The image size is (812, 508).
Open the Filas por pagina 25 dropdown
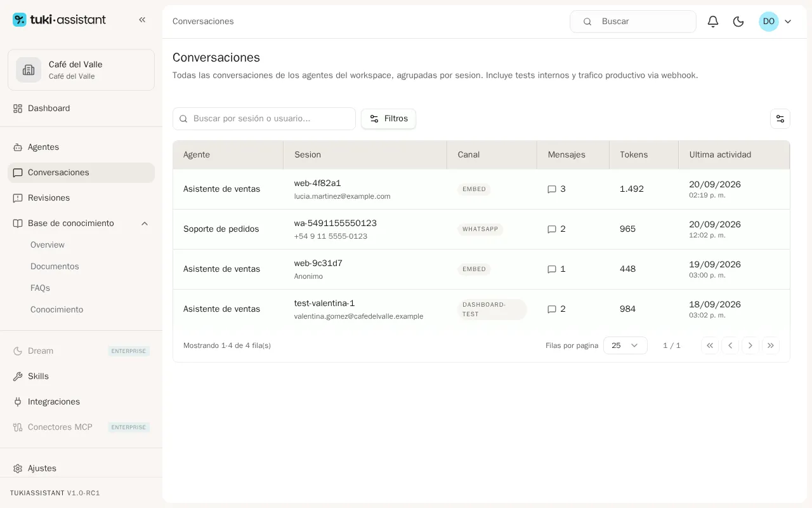click(x=625, y=345)
